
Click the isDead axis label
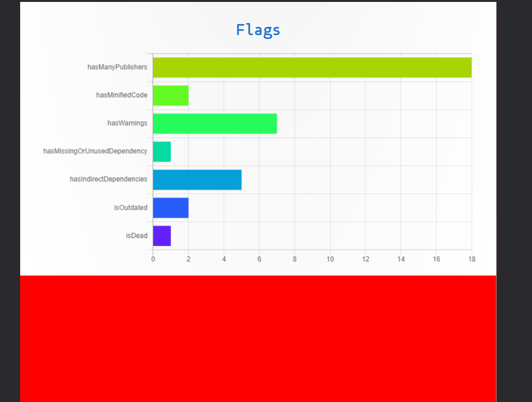(137, 236)
